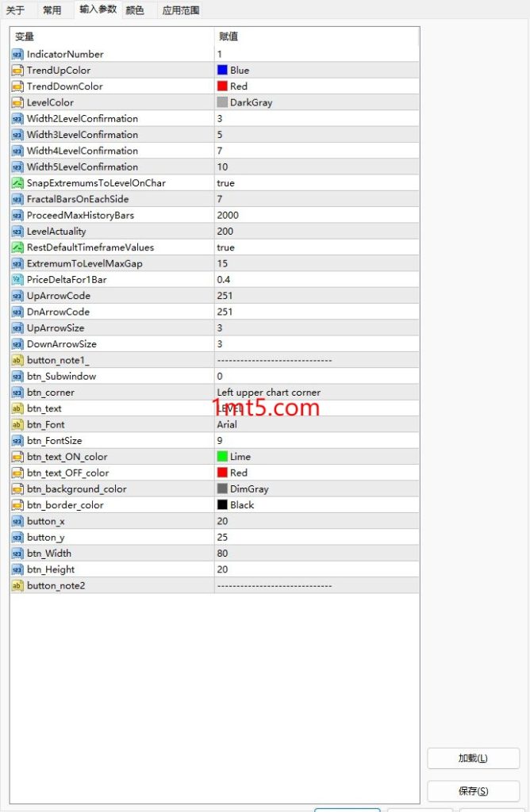Switch to the 颜色 tab
This screenshot has width=530, height=812.
135,10
